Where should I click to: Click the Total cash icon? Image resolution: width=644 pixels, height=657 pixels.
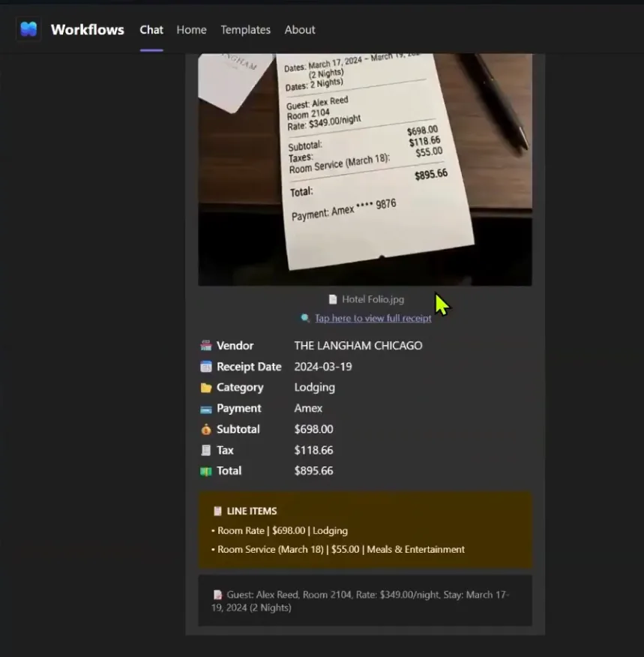point(206,472)
